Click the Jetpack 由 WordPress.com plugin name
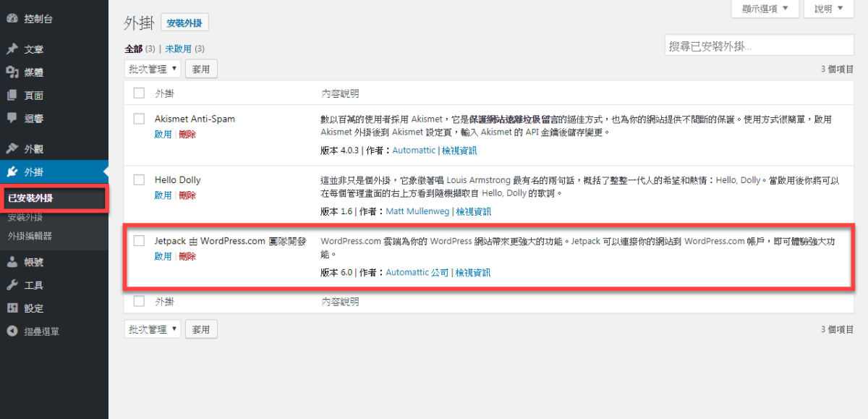The width and height of the screenshot is (868, 419). click(x=231, y=241)
